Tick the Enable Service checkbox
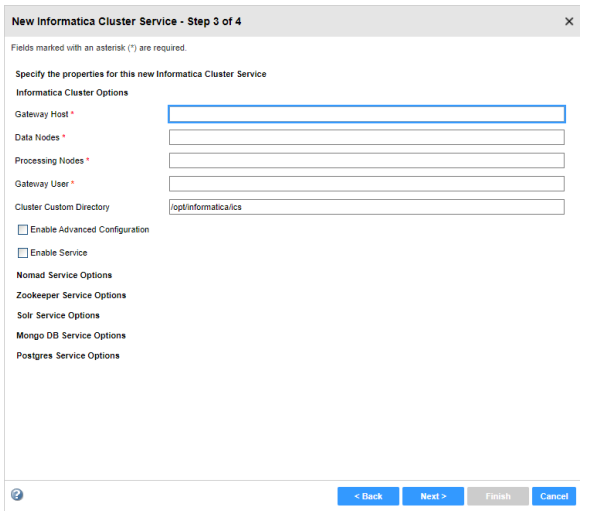Screen dimensions: 601x511 click(x=23, y=253)
